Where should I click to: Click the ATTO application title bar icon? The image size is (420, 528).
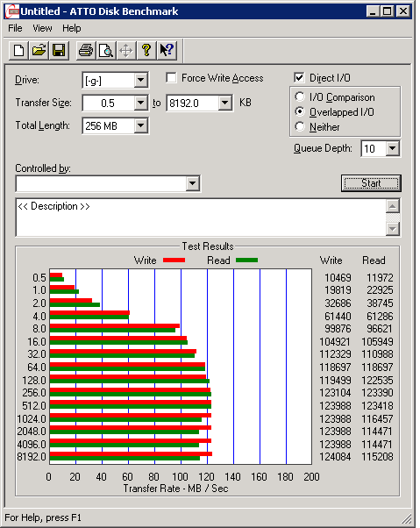tap(13, 11)
